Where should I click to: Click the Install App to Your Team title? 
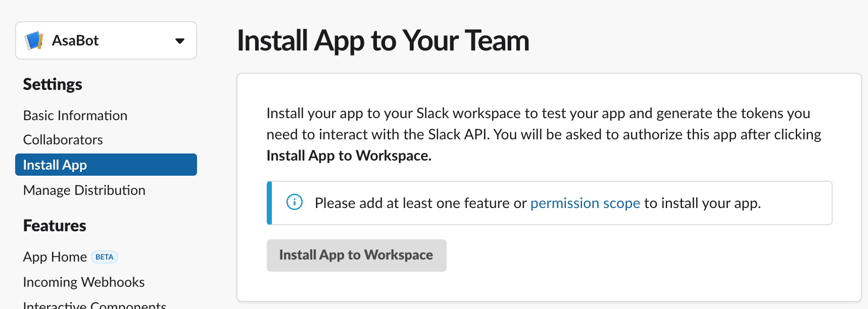click(383, 40)
